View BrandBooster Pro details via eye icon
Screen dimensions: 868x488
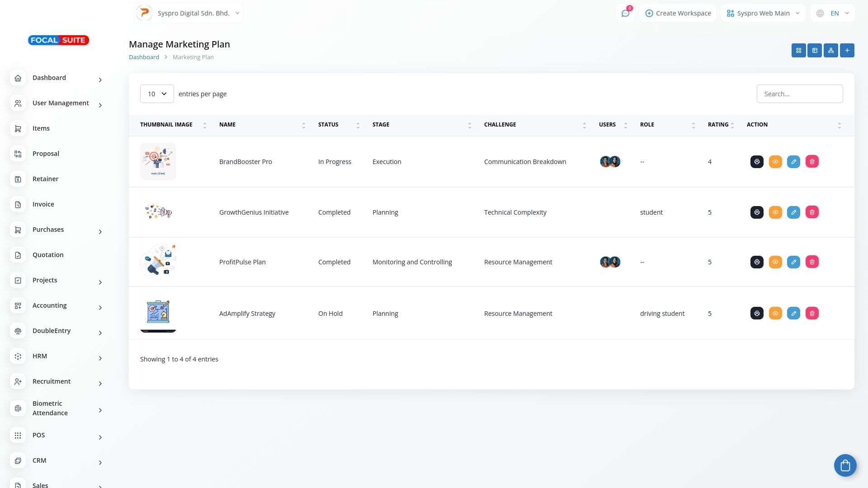(775, 162)
